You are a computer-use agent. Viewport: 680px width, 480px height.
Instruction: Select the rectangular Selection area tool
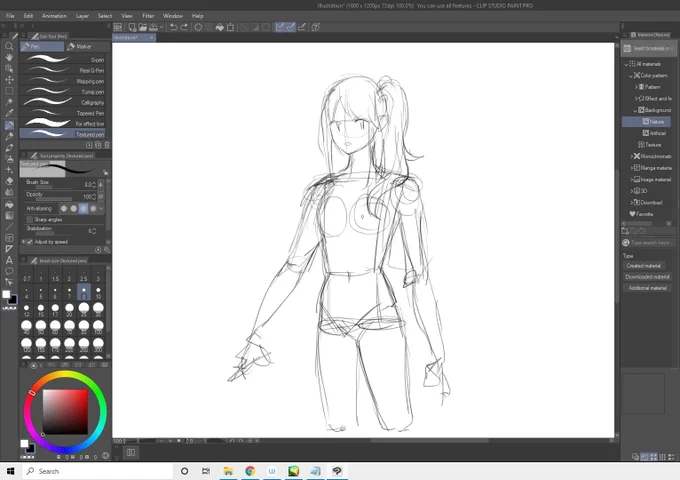pos(9,91)
